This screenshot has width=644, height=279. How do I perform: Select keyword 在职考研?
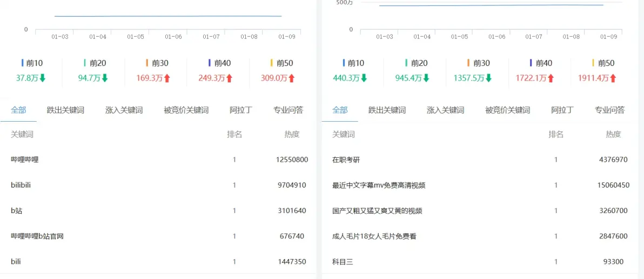[x=346, y=160]
